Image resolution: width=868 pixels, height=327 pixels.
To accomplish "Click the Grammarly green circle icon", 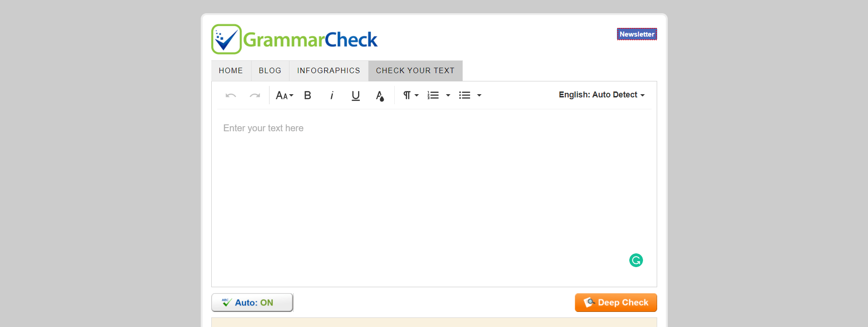I will tap(636, 260).
